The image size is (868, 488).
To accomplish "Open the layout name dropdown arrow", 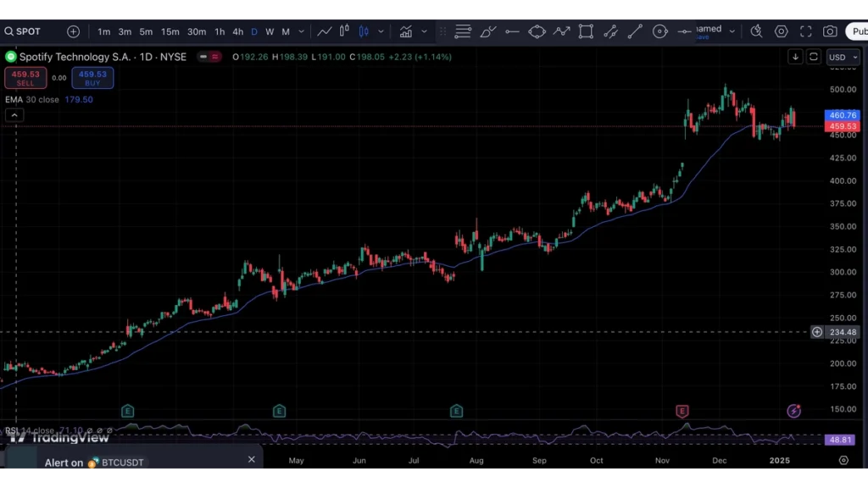I will click(732, 31).
